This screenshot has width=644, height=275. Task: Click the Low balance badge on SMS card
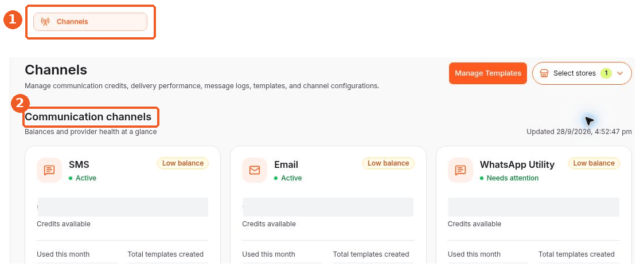(183, 163)
